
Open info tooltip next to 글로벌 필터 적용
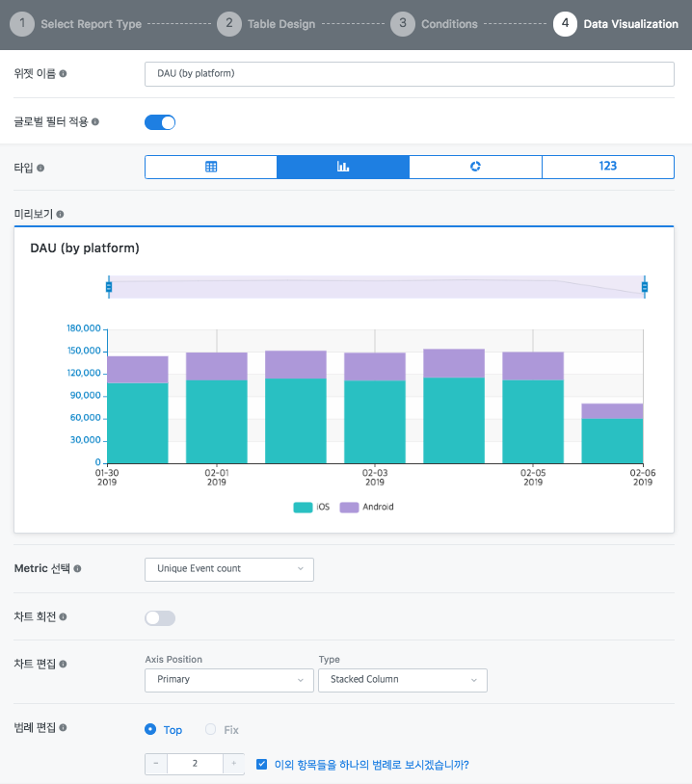[x=95, y=121]
